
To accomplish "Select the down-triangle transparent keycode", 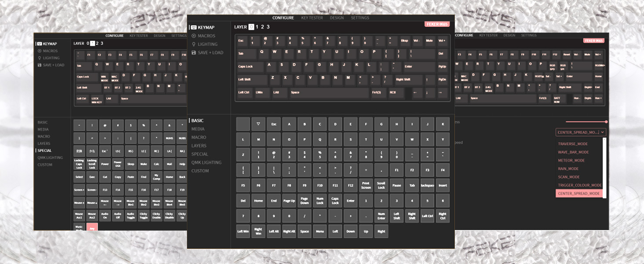I will click(x=258, y=124).
